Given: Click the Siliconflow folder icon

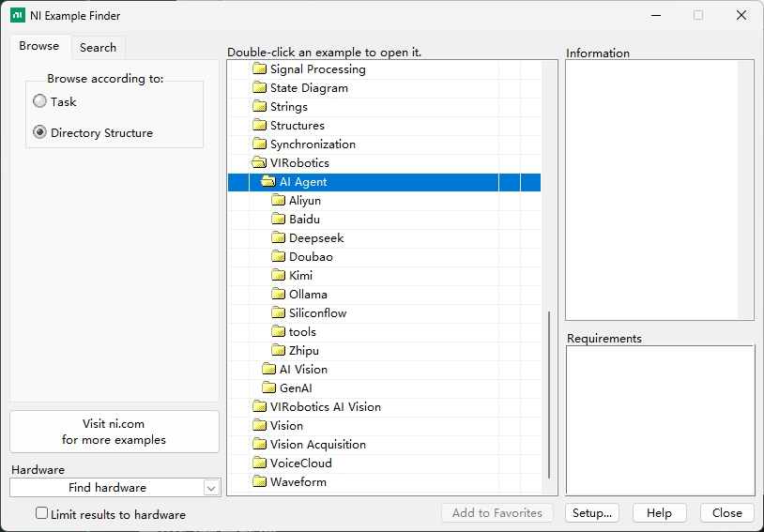Looking at the screenshot, I should [278, 313].
